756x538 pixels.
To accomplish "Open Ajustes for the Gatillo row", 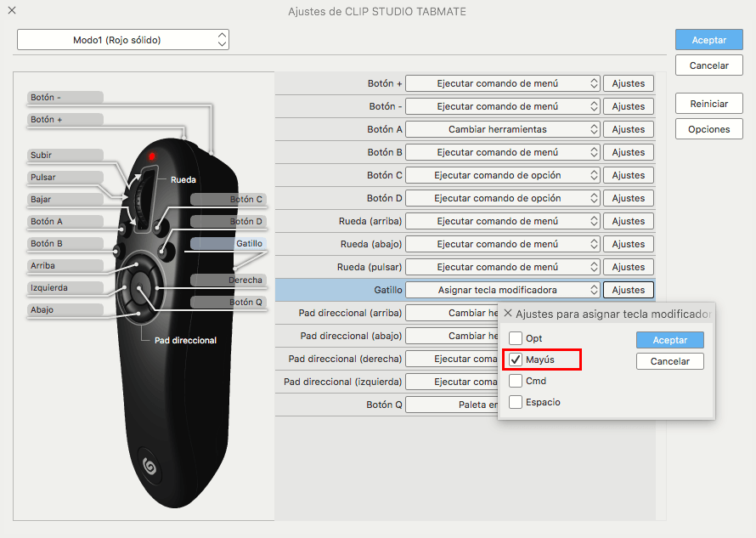I will pos(628,289).
